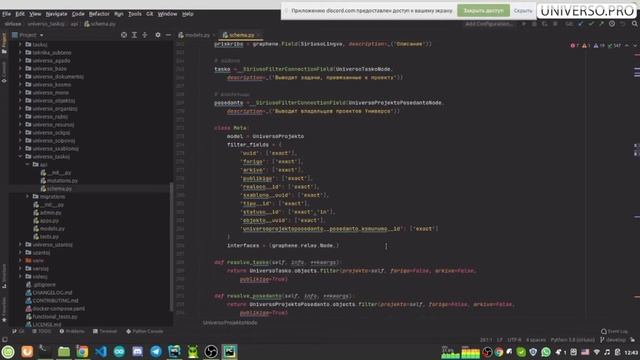640x360 pixels.
Task: Open Search Everywhere magnifier icon
Action: pos(635,24)
